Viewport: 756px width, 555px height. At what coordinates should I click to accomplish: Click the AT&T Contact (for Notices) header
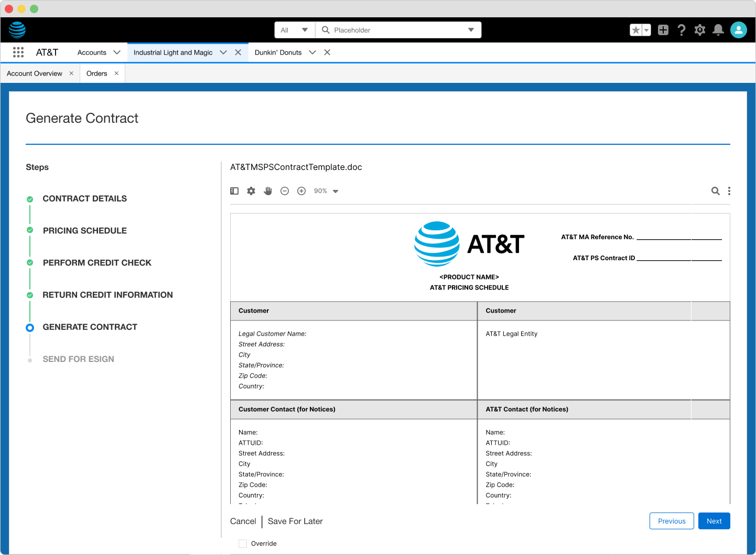(x=527, y=409)
